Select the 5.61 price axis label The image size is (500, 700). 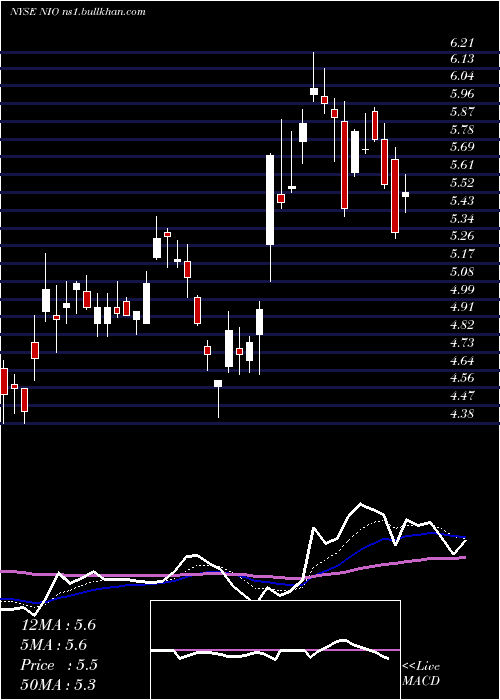click(x=462, y=165)
